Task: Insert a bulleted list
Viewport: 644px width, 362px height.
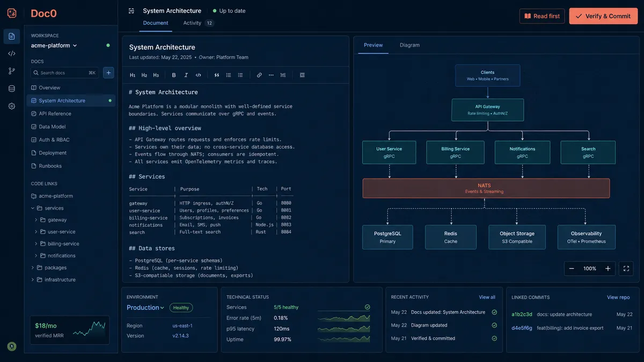Action: 229,75
